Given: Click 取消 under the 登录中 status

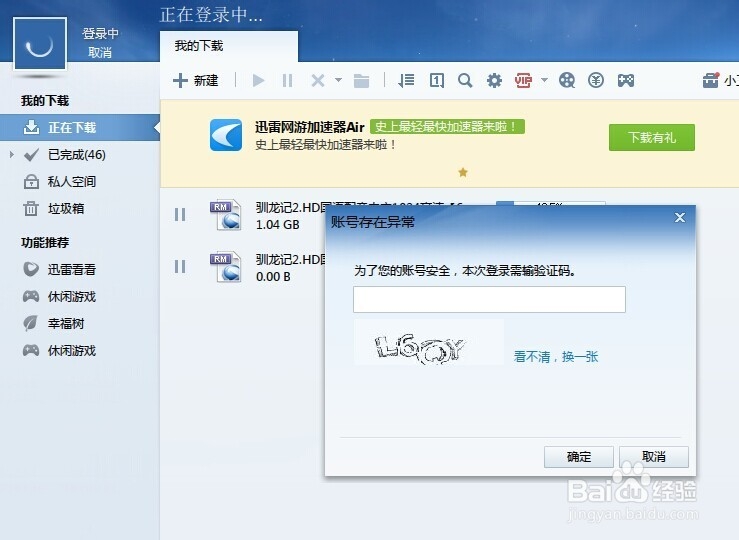Looking at the screenshot, I should tap(100, 52).
